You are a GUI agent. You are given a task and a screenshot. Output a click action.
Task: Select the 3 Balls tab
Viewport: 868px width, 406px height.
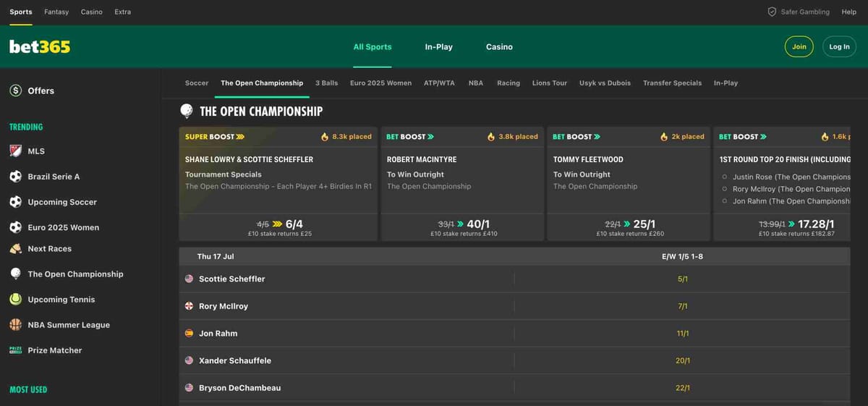[x=327, y=83]
